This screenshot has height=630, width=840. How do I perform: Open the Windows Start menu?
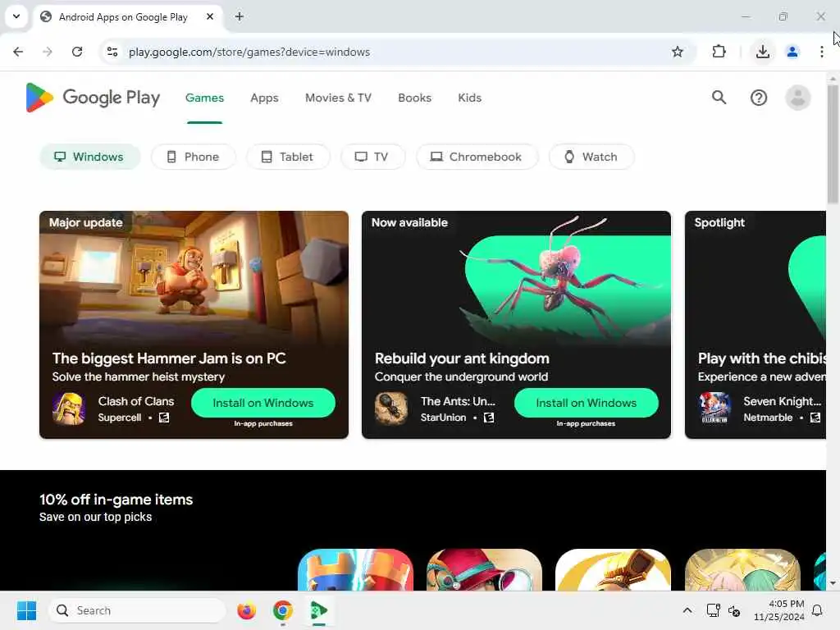pos(26,610)
